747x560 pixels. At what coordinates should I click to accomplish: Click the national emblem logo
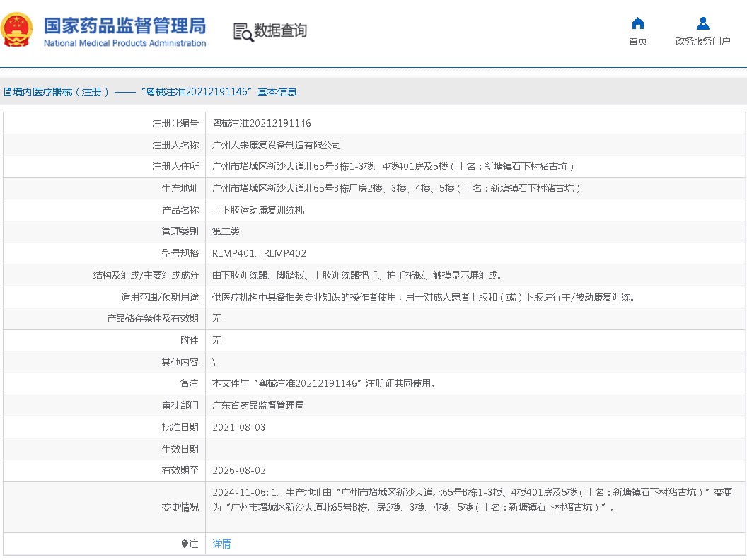tap(17, 30)
